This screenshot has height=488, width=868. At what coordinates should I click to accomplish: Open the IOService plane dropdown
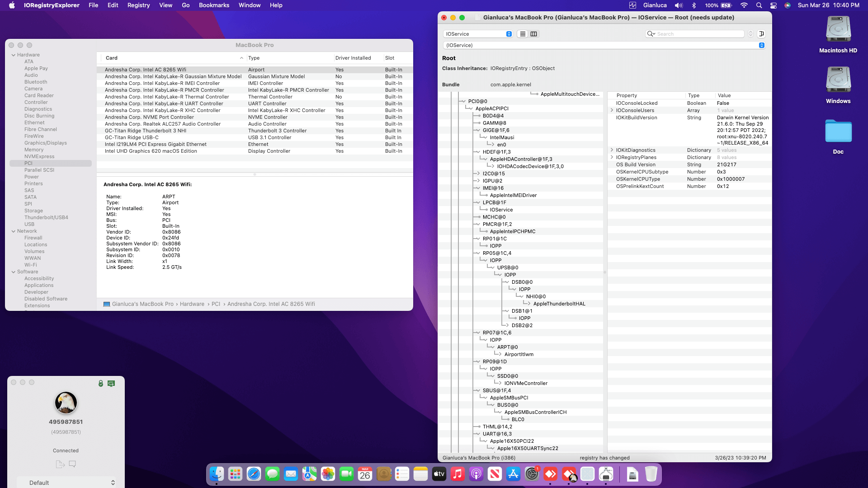tap(478, 34)
